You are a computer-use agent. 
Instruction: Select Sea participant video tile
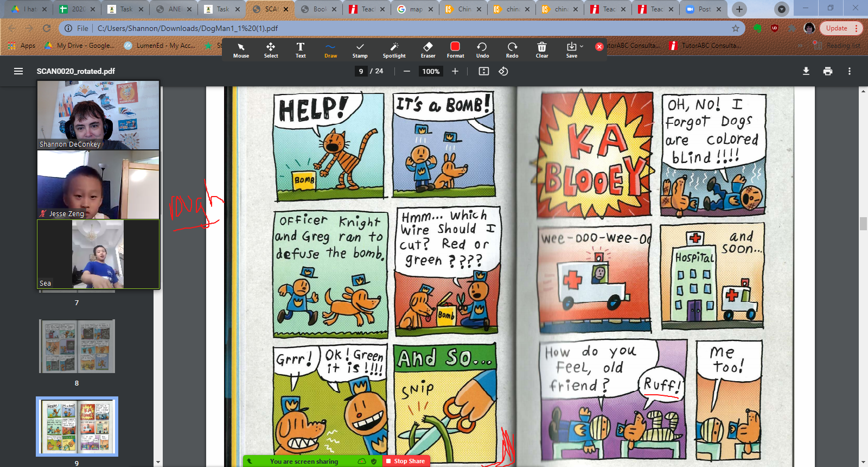[x=98, y=254]
